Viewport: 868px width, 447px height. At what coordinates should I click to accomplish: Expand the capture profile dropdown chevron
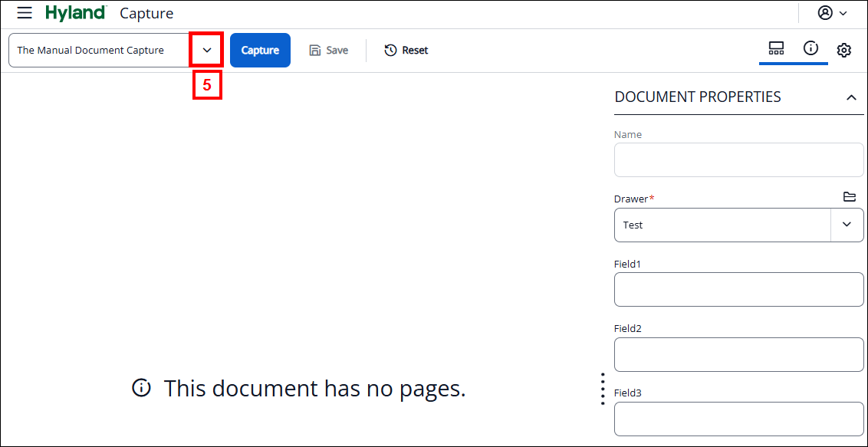[x=207, y=51]
